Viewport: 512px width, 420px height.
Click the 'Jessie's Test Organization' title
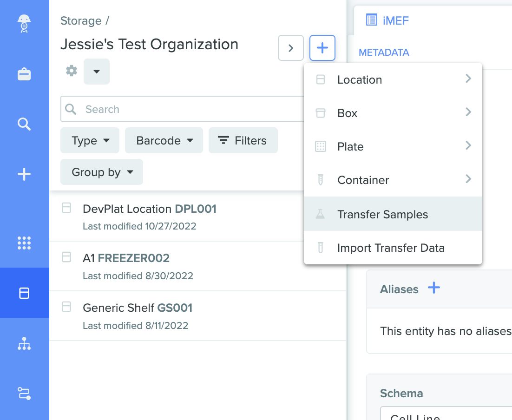tap(150, 44)
